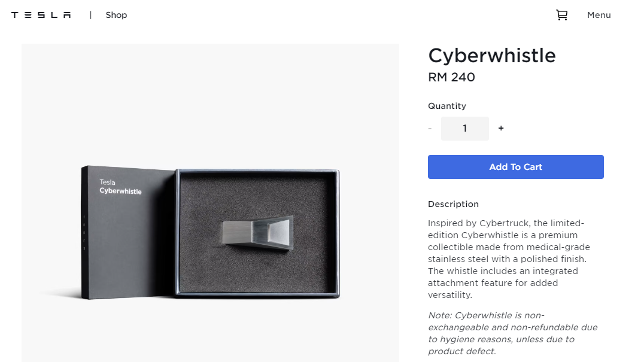Click the vertical divider beside Shop
Screen dimensions: 644x362
click(x=90, y=15)
